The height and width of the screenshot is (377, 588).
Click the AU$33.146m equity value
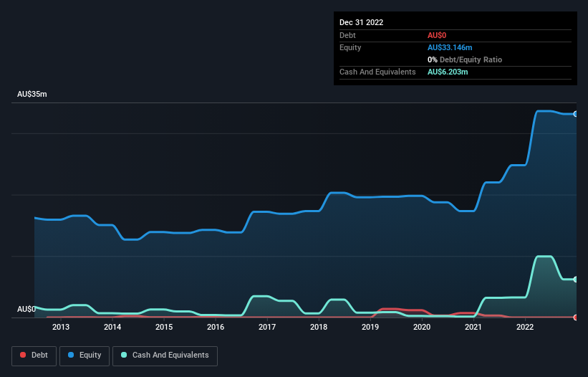[x=450, y=47]
